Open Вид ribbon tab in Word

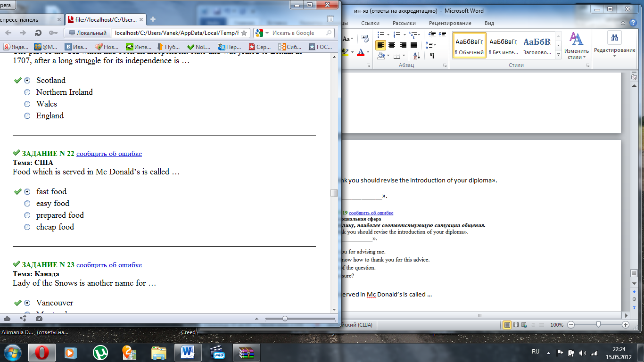coord(489,23)
